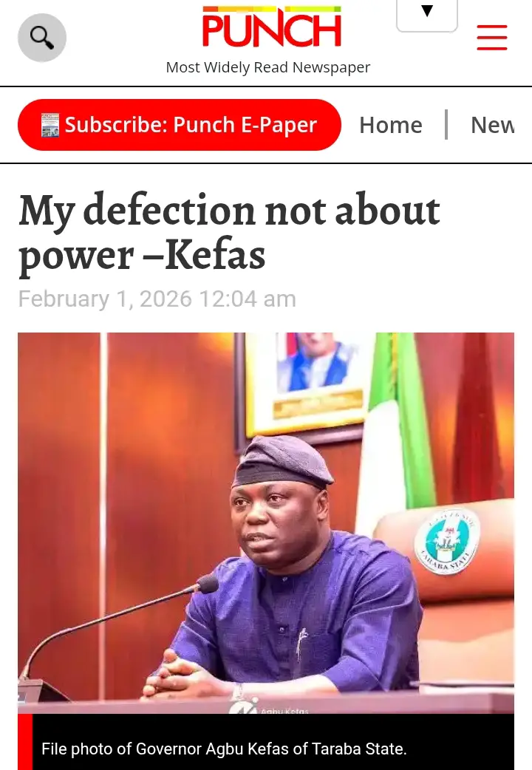The width and height of the screenshot is (532, 770).
Task: Open the red hamburger menu
Action: point(491,38)
